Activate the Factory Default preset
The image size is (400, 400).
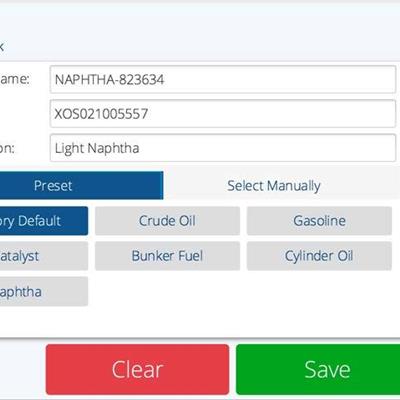click(x=44, y=221)
